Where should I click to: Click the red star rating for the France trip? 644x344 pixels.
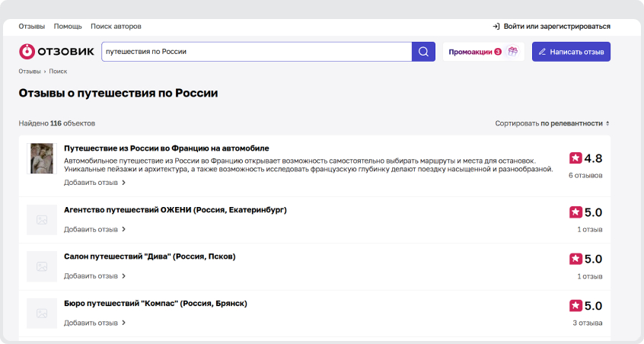coord(575,158)
